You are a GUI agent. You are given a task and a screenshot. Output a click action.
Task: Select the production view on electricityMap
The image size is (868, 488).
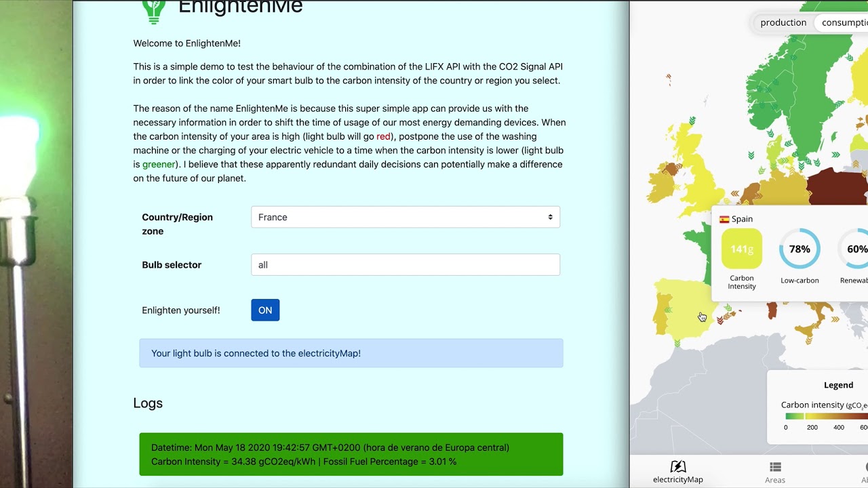click(783, 22)
